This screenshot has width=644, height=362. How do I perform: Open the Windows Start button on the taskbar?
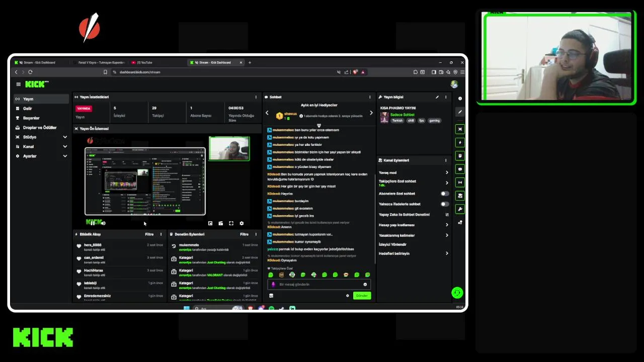[x=187, y=308]
